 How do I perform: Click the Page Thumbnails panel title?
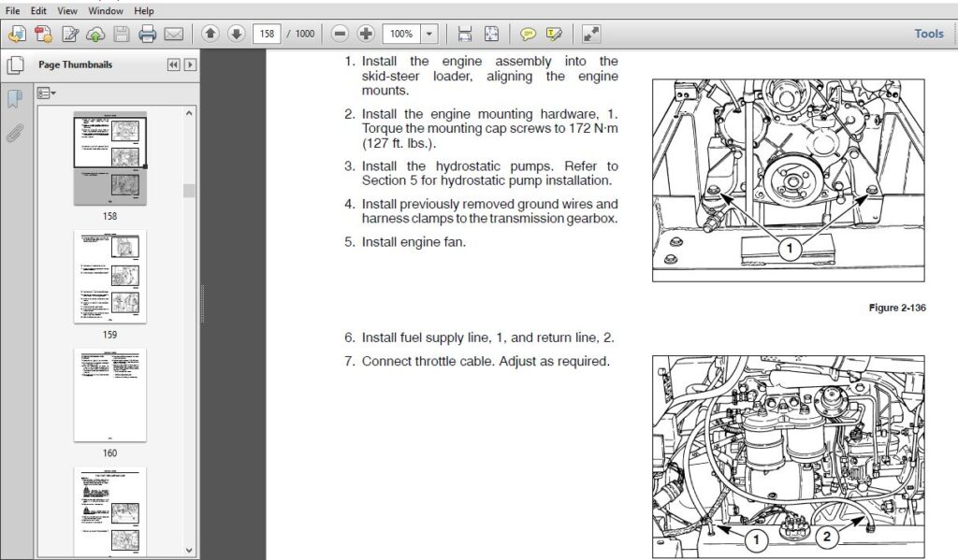pyautogui.click(x=75, y=65)
